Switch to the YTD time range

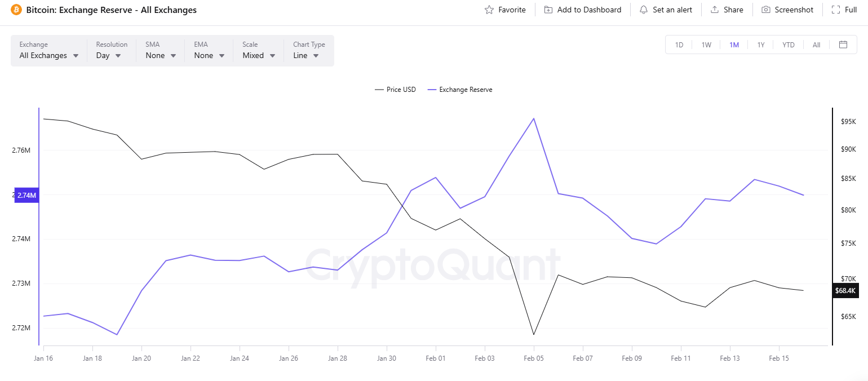tap(788, 45)
